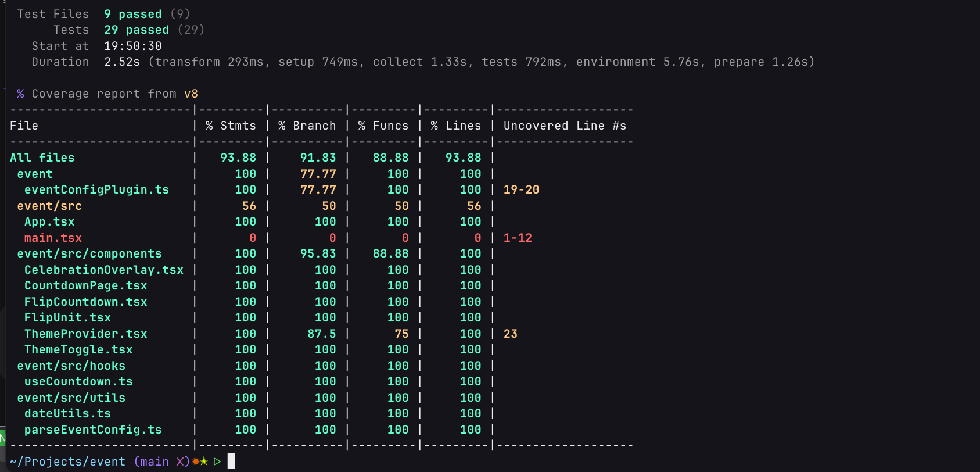Click the eventConfigPlugin.ts file entry
The image size is (980, 472).
point(96,189)
